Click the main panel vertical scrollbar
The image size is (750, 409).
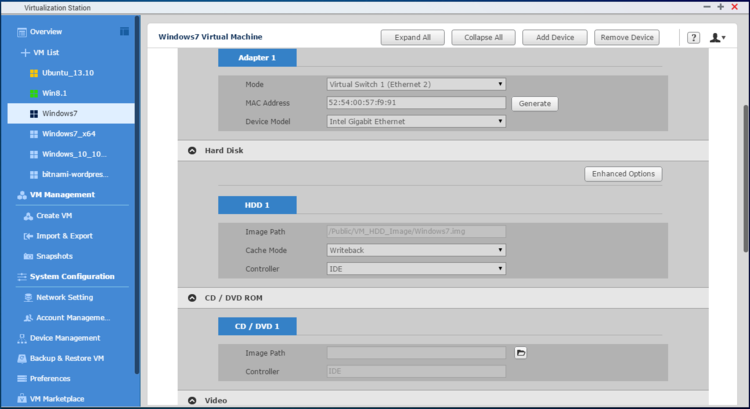click(x=746, y=178)
